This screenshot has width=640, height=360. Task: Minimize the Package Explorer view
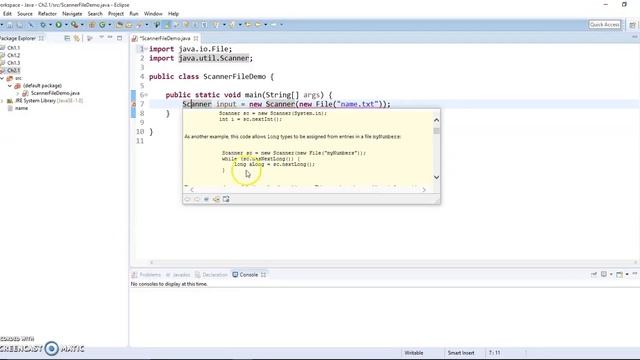coord(110,38)
